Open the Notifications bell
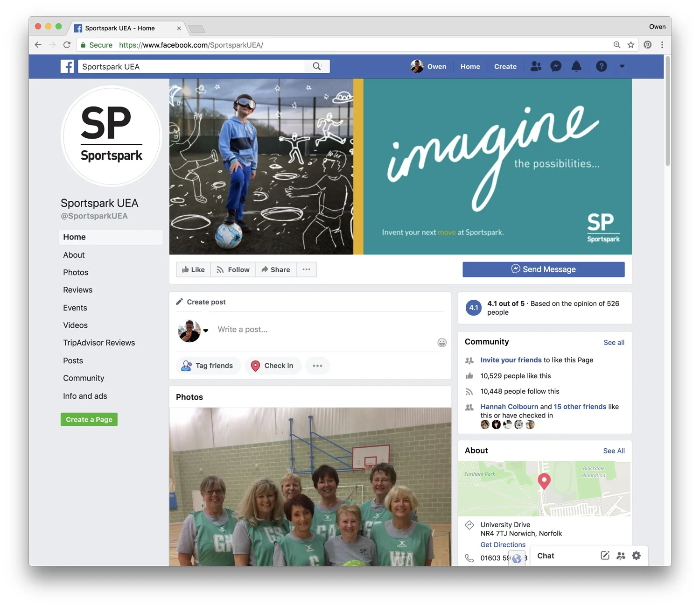The height and width of the screenshot is (607, 700). [576, 66]
